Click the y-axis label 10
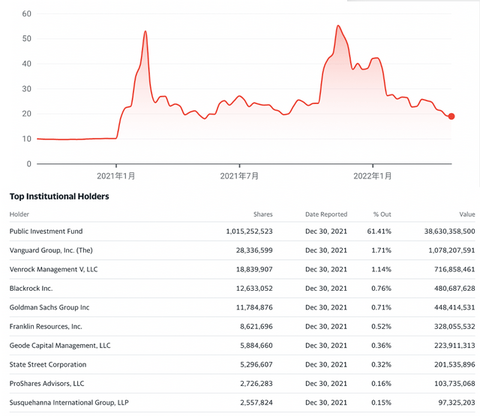The width and height of the screenshot is (480, 416). coord(27,139)
